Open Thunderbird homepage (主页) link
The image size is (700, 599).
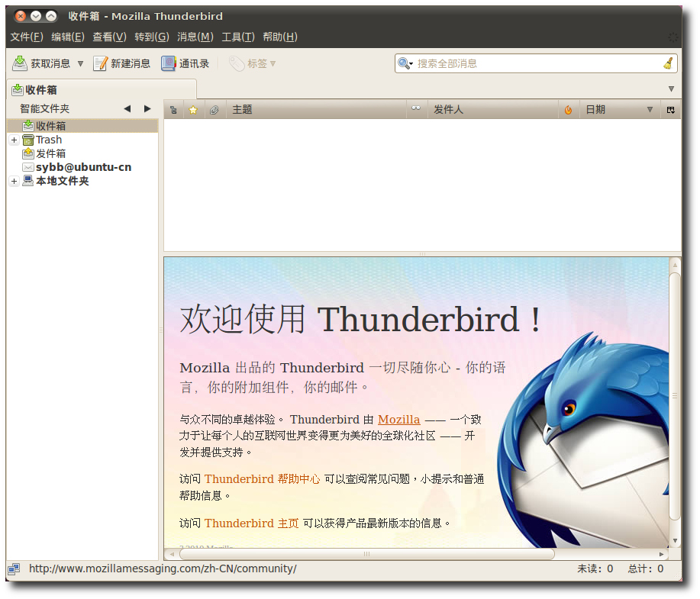pos(251,523)
